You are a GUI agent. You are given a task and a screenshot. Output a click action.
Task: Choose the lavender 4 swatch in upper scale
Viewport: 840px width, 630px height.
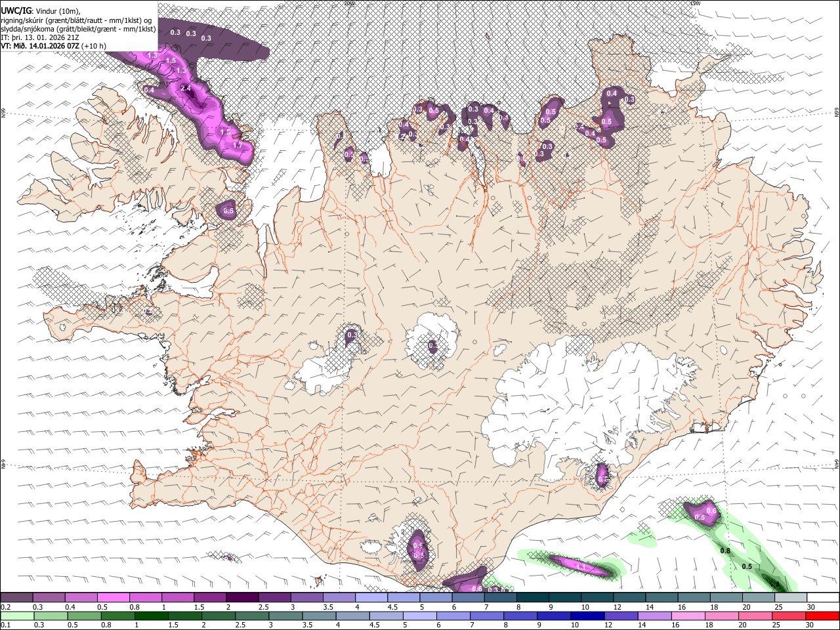[x=371, y=597]
